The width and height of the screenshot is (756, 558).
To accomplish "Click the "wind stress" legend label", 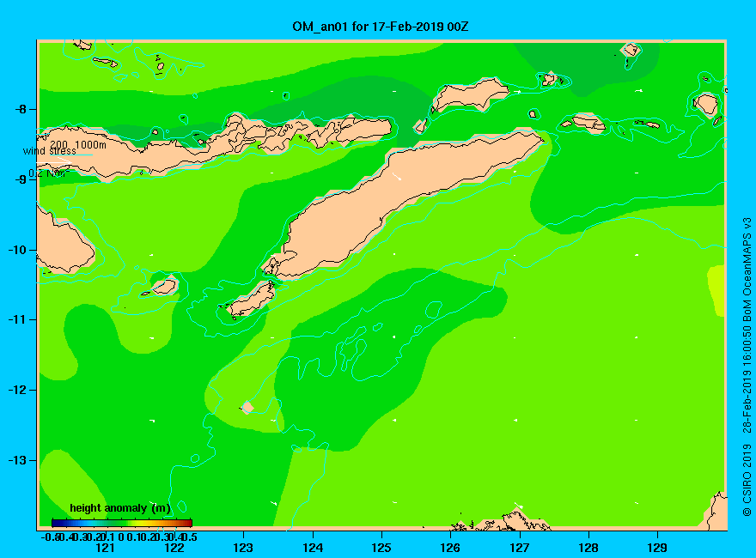I will tap(49, 151).
